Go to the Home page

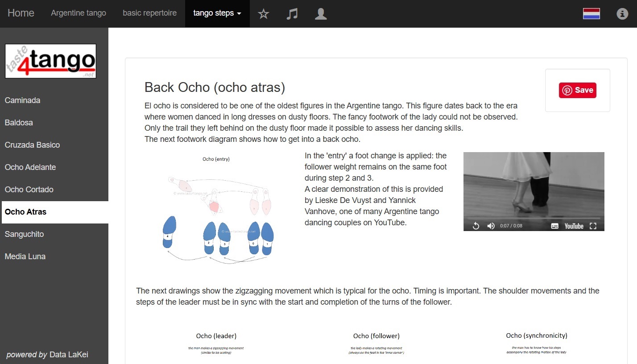(x=21, y=13)
